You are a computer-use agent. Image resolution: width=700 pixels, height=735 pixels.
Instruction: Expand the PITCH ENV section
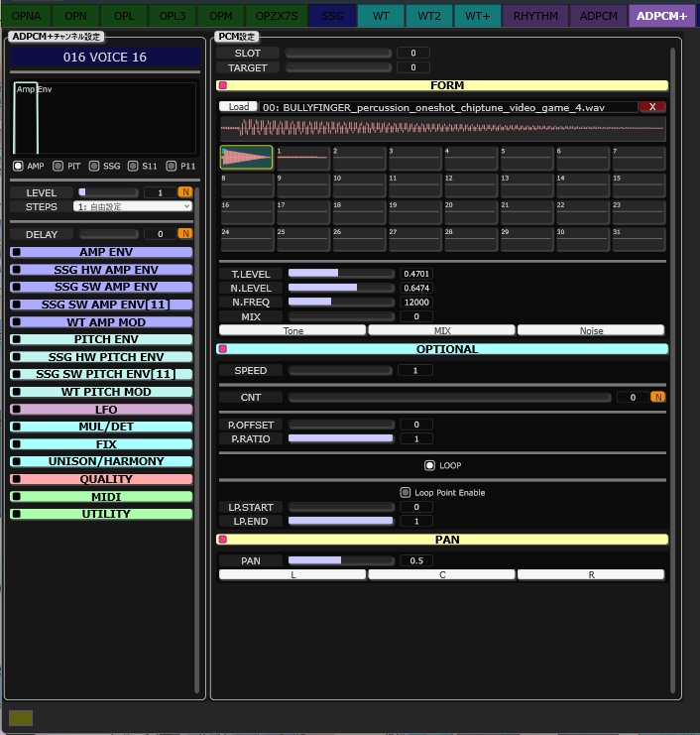click(101, 339)
